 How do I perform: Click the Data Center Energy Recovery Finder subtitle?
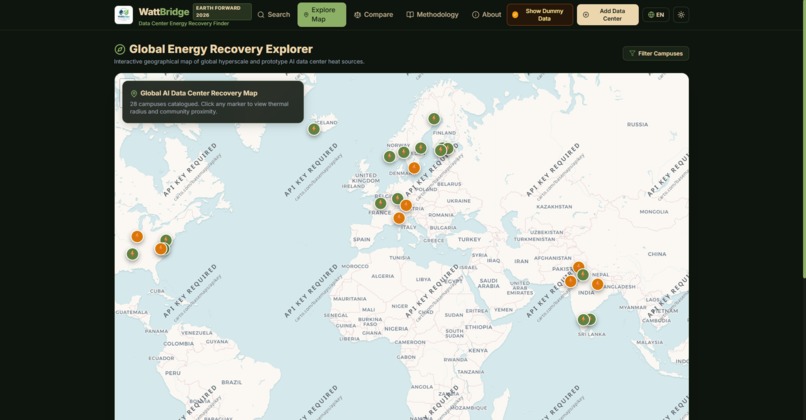click(184, 24)
